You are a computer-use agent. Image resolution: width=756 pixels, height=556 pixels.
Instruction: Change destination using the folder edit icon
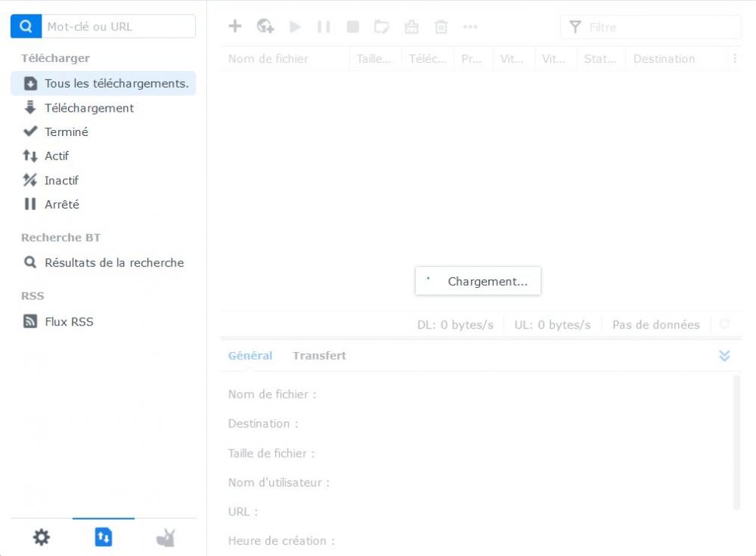382,26
